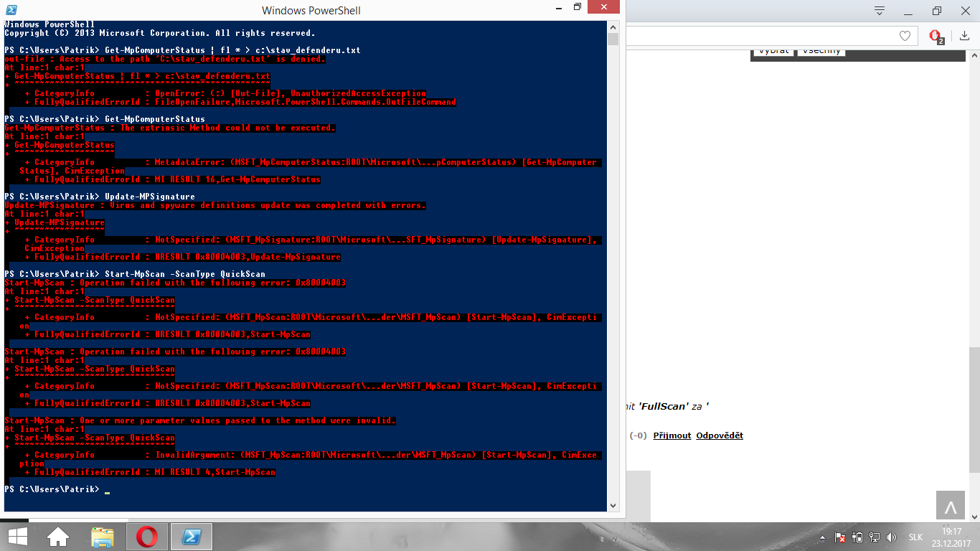The image size is (980, 551).
Task: Click the 'Update-MPSignature' command text at prompt
Action: point(150,197)
